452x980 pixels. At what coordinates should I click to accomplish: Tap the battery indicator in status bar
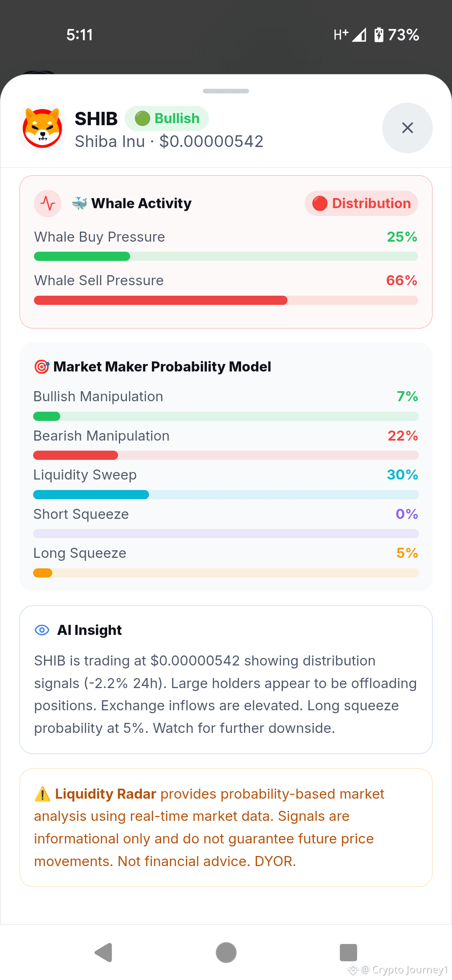379,35
